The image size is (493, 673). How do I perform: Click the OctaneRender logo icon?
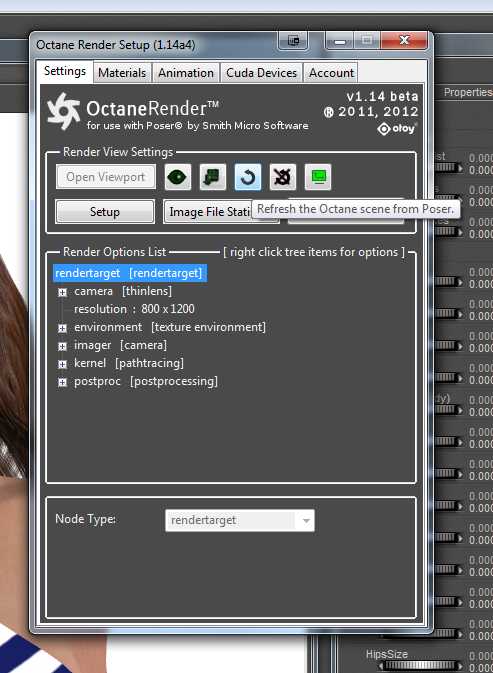click(x=64, y=111)
